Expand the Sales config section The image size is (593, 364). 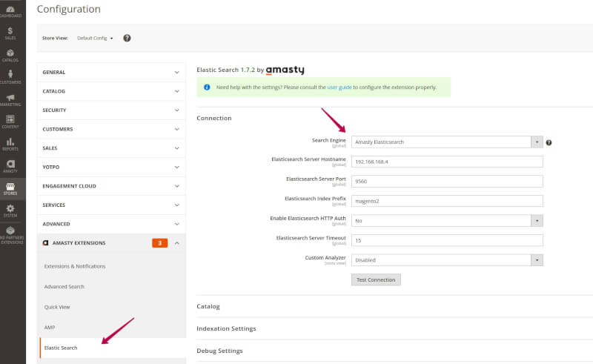(111, 148)
